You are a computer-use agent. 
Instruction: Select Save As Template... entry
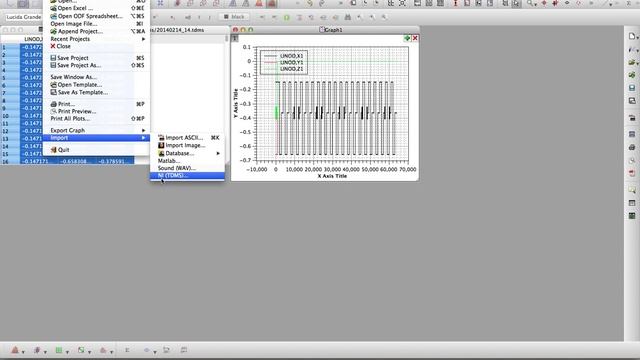click(x=97, y=92)
